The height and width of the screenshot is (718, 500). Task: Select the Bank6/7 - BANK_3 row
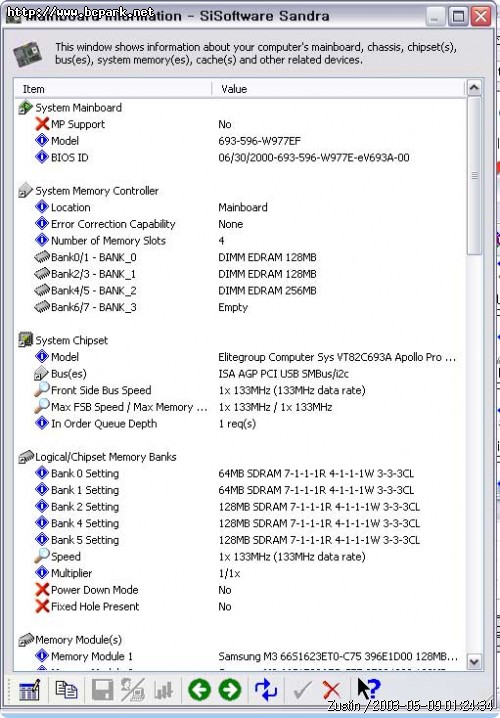[240, 307]
